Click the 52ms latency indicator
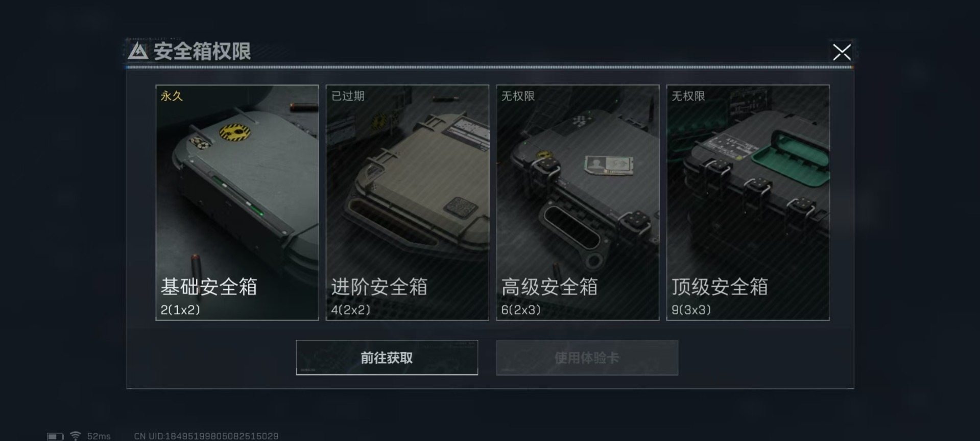Screen dimensions: 980x441 click(99, 436)
